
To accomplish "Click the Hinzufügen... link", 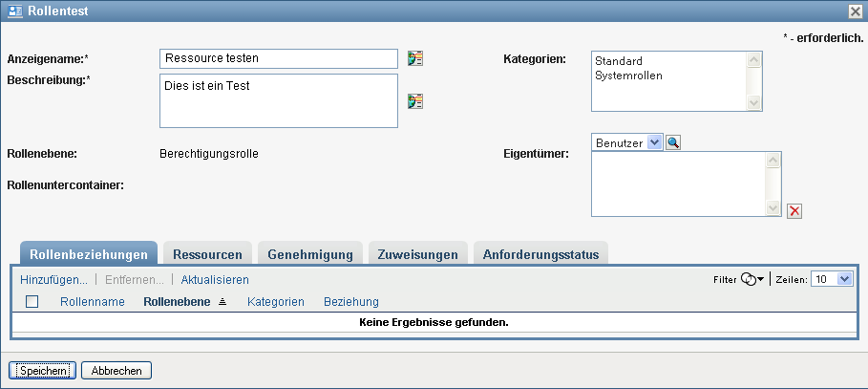I will tap(53, 280).
